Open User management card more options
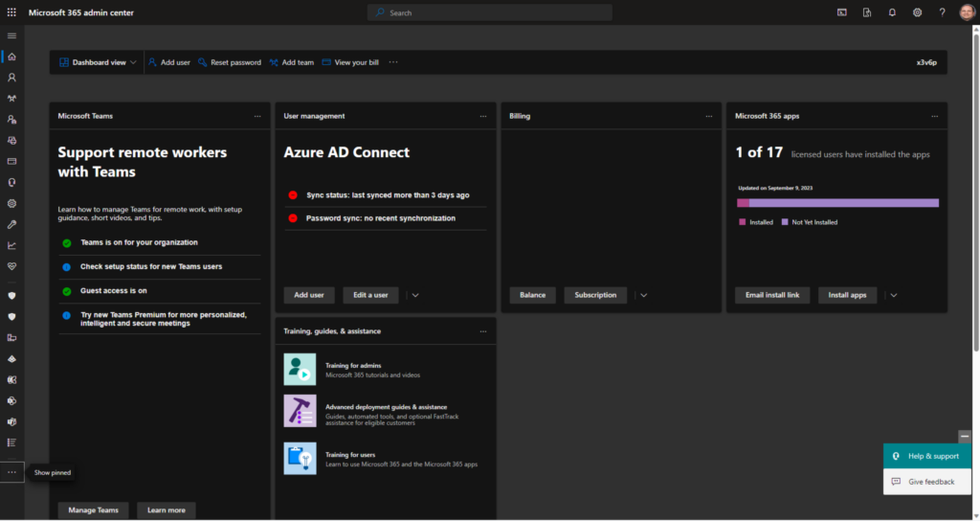This screenshot has height=521, width=980. [483, 116]
